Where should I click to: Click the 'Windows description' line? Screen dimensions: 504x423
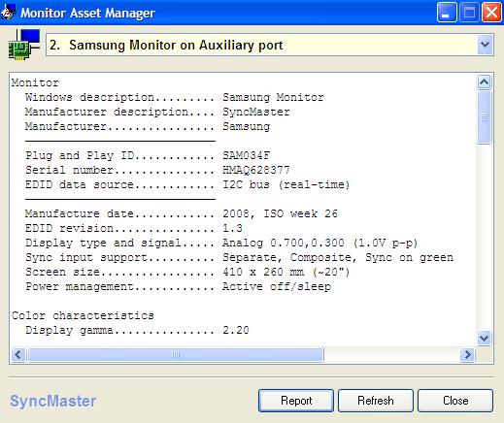175,97
